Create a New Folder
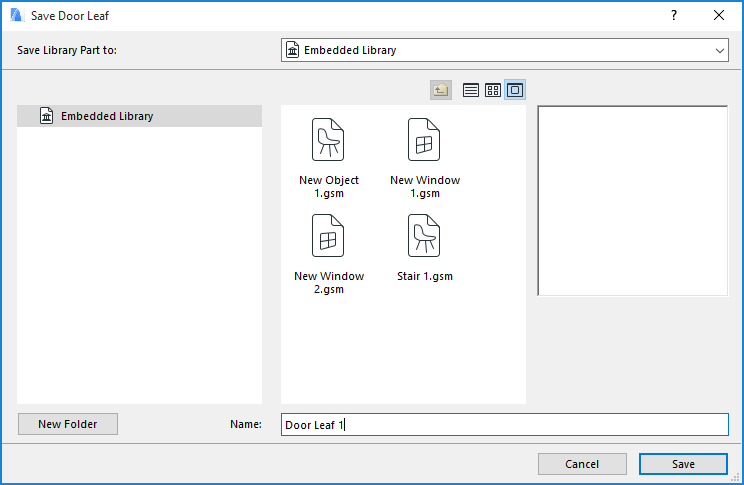Screen dimensions: 744x485 coord(68,424)
